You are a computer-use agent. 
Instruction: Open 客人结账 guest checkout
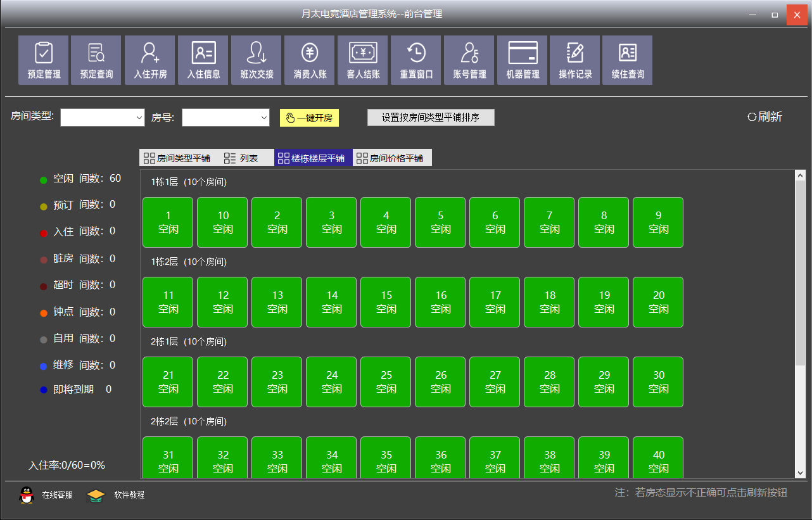363,60
